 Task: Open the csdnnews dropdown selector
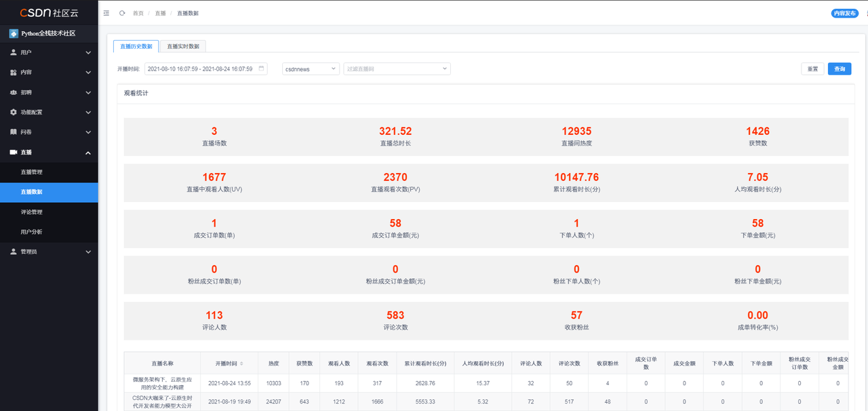[311, 68]
